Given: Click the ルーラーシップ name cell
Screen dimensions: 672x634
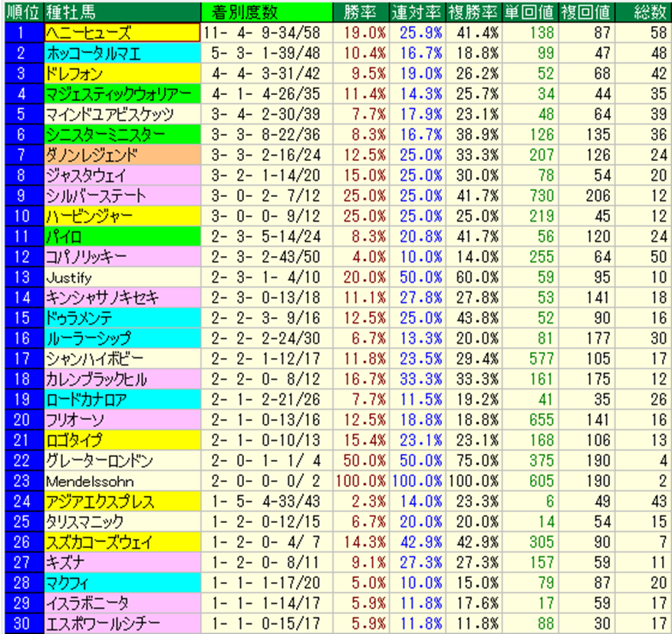Looking at the screenshot, I should pyautogui.click(x=123, y=338).
